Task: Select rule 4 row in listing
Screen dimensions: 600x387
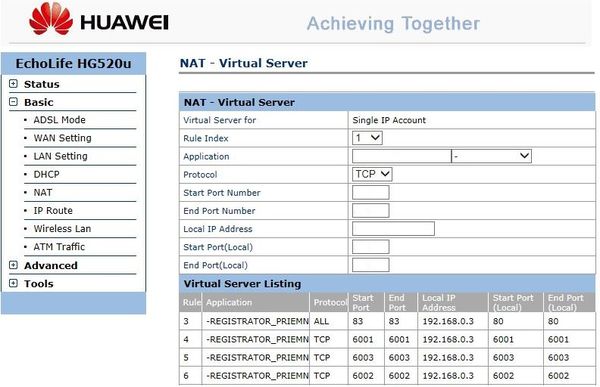Action: click(x=387, y=339)
